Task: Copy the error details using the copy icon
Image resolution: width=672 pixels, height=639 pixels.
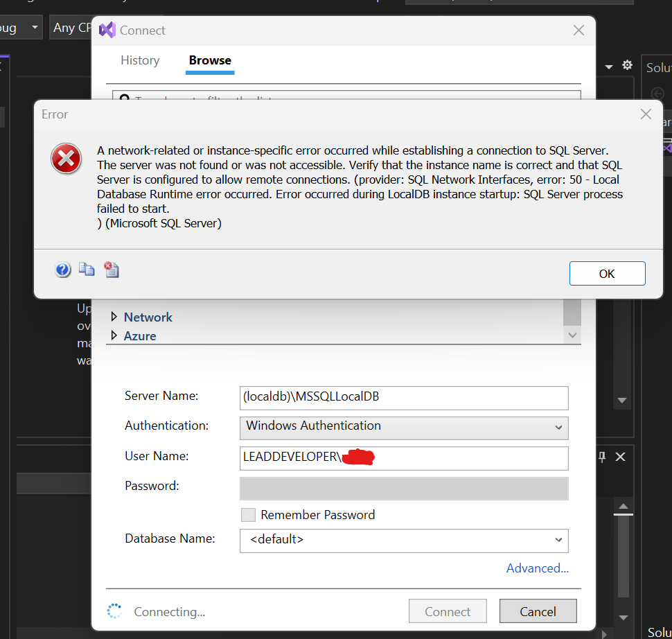Action: 87,270
